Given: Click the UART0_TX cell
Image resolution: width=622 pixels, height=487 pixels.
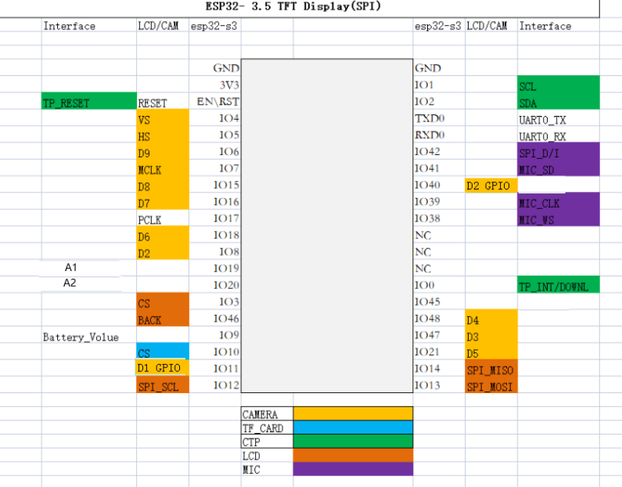Looking at the screenshot, I should (x=558, y=119).
